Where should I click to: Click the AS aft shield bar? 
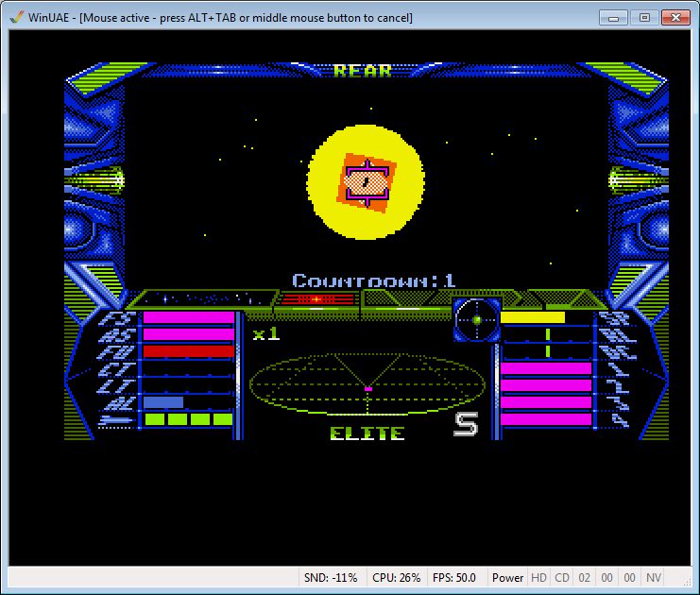tap(188, 334)
